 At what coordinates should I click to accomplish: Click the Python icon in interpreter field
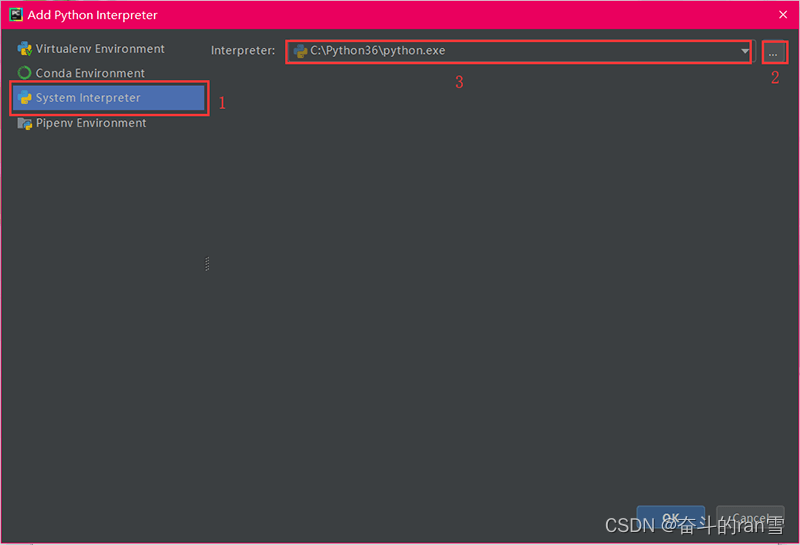click(301, 51)
